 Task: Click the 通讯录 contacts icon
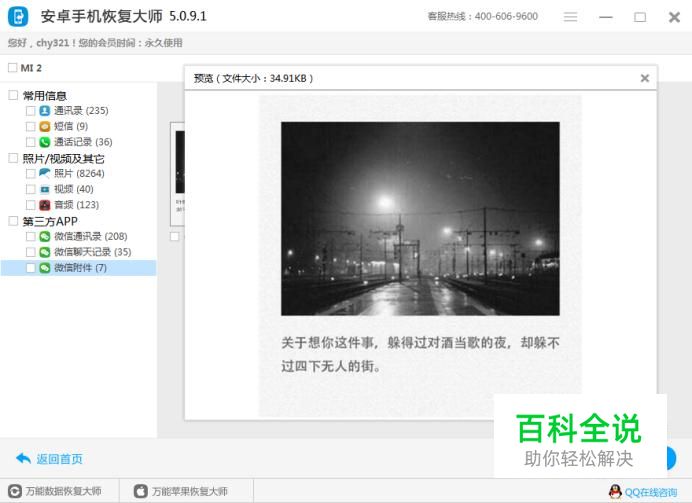coord(45,111)
